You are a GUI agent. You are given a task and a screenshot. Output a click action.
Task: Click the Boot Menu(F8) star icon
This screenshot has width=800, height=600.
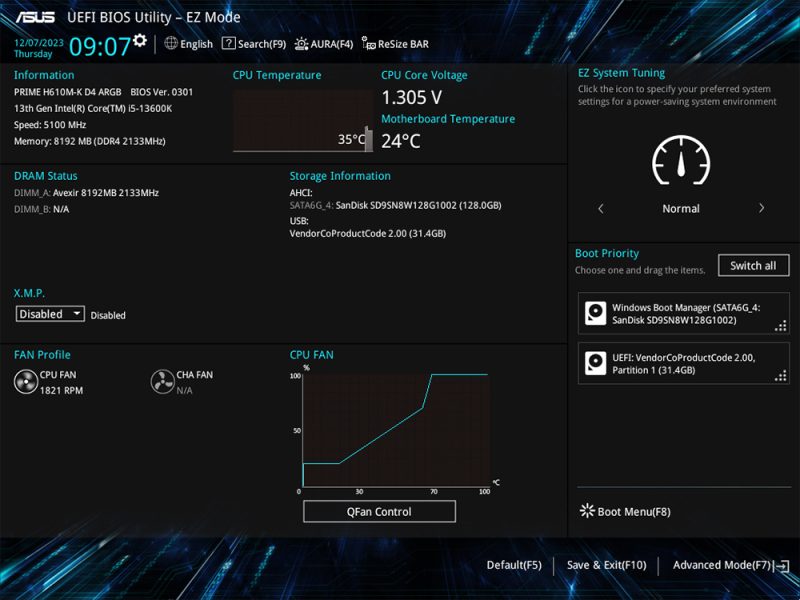pos(587,511)
